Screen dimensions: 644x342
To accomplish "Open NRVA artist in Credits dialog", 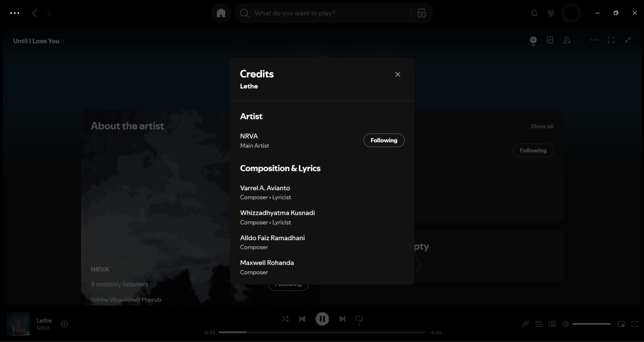I will (x=249, y=136).
